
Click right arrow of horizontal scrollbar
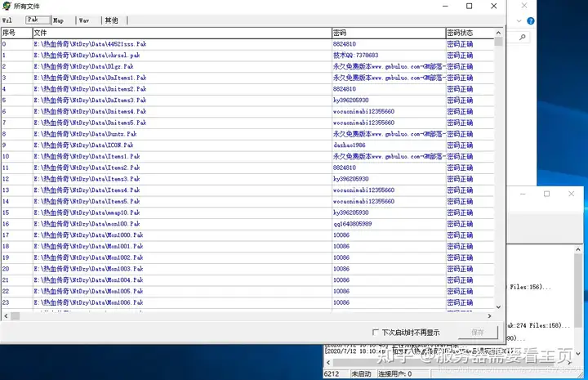pyautogui.click(x=489, y=316)
